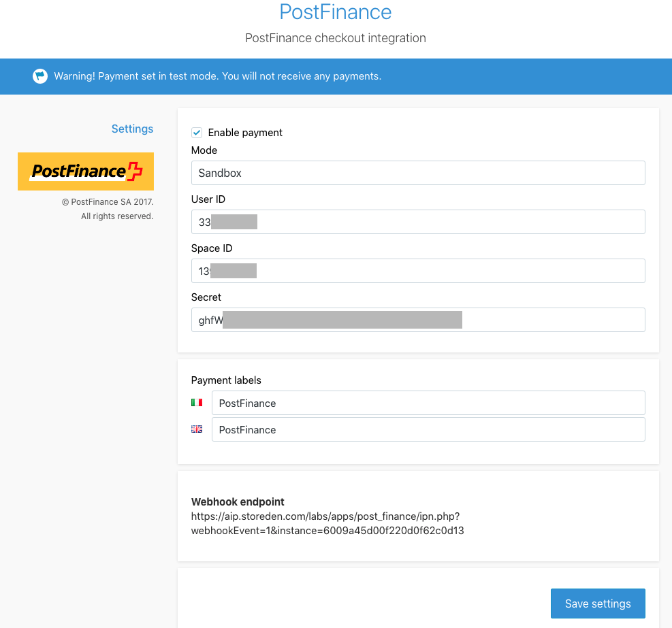Click the Italian flag icon
The width and height of the screenshot is (672, 628).
coord(197,403)
